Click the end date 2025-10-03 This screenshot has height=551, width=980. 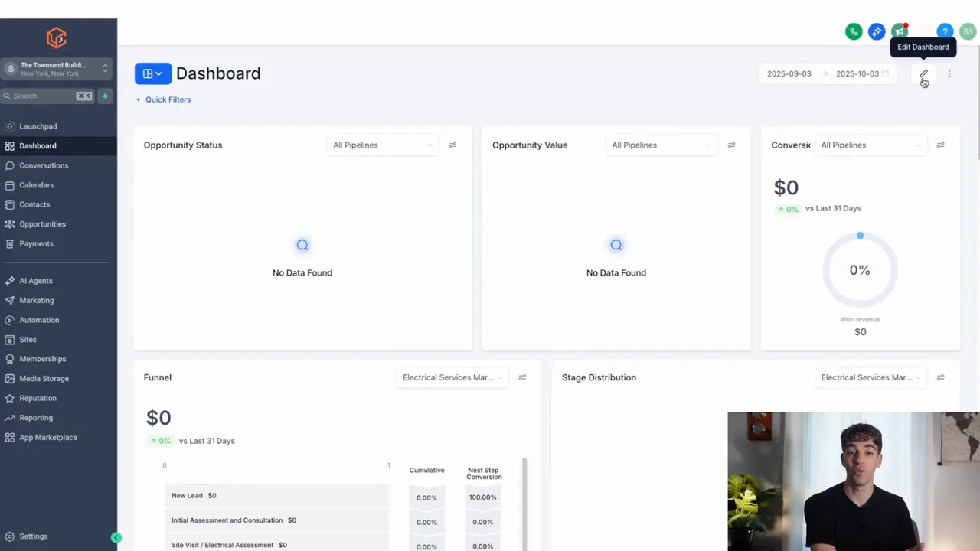857,73
